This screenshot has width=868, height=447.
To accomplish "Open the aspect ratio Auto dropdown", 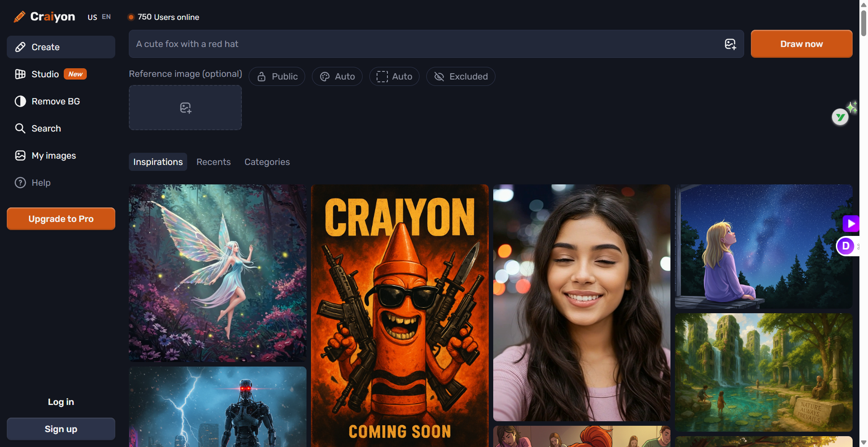I will (394, 76).
